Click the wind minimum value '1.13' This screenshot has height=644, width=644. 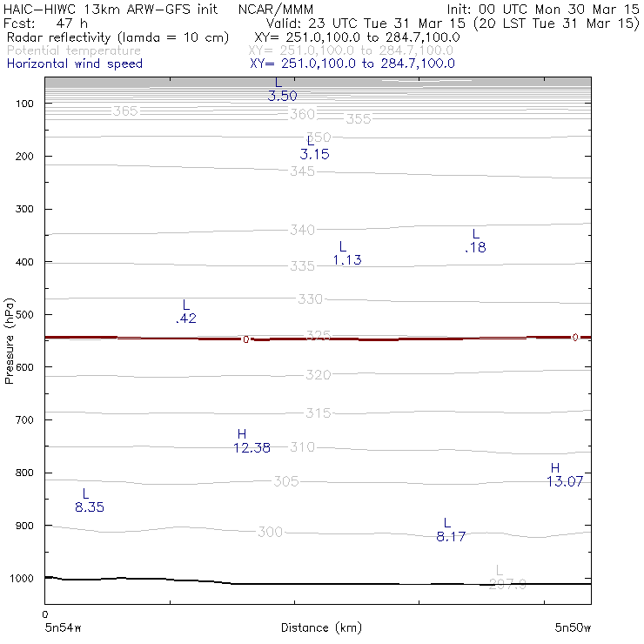click(x=347, y=260)
